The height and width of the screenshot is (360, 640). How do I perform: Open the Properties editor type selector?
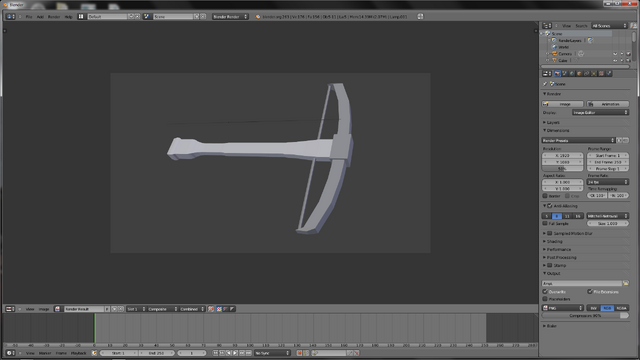coord(547,74)
